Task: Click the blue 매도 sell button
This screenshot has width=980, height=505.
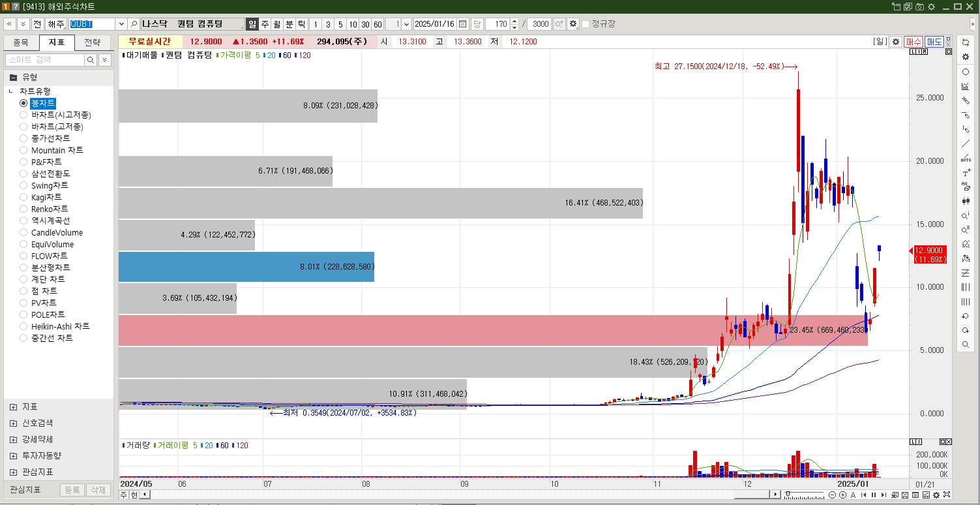Action: coord(934,42)
